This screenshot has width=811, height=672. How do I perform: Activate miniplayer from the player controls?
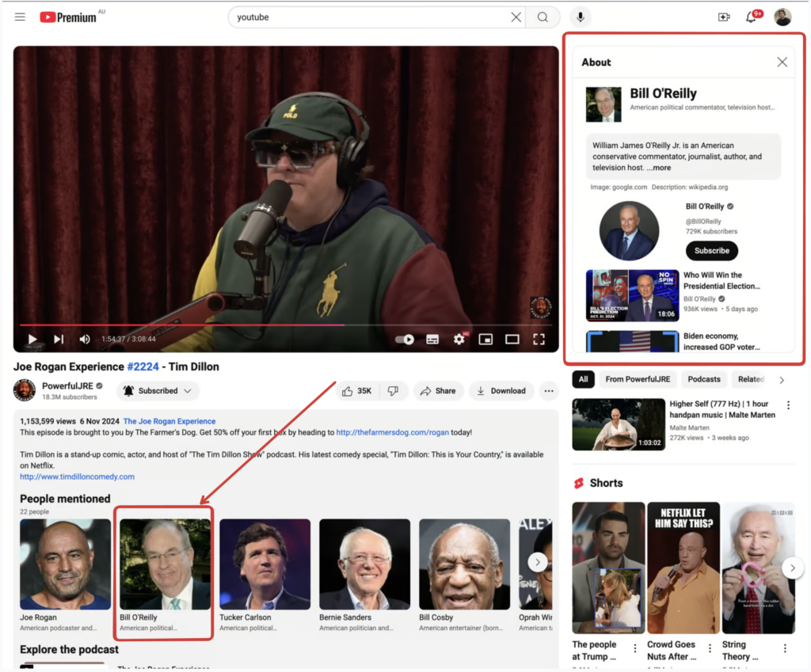(485, 339)
